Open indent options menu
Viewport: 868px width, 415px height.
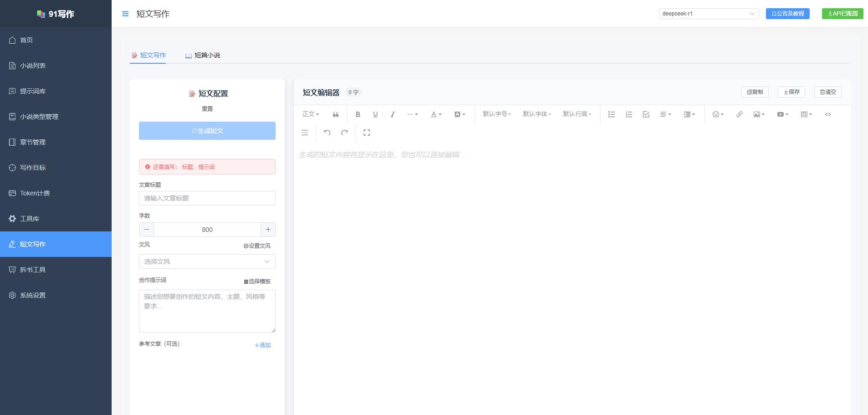point(689,114)
